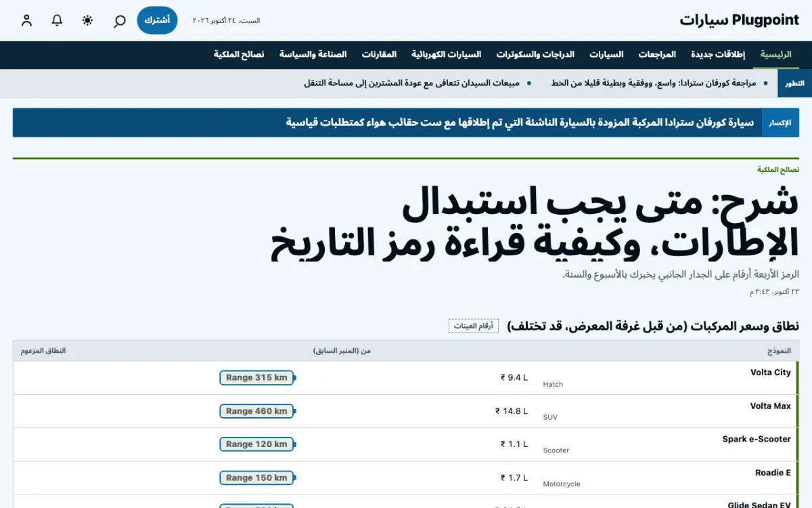
Task: Click the Scooter body type label
Action: [556, 450]
